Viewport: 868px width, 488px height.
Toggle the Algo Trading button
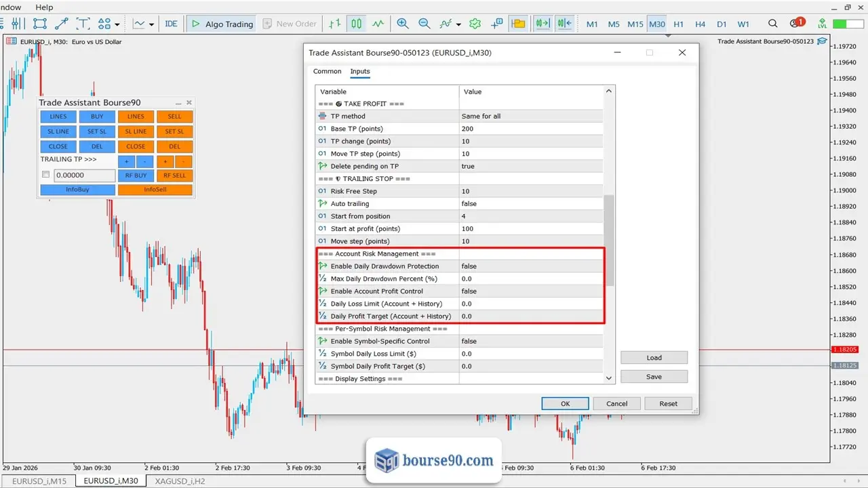coord(222,24)
